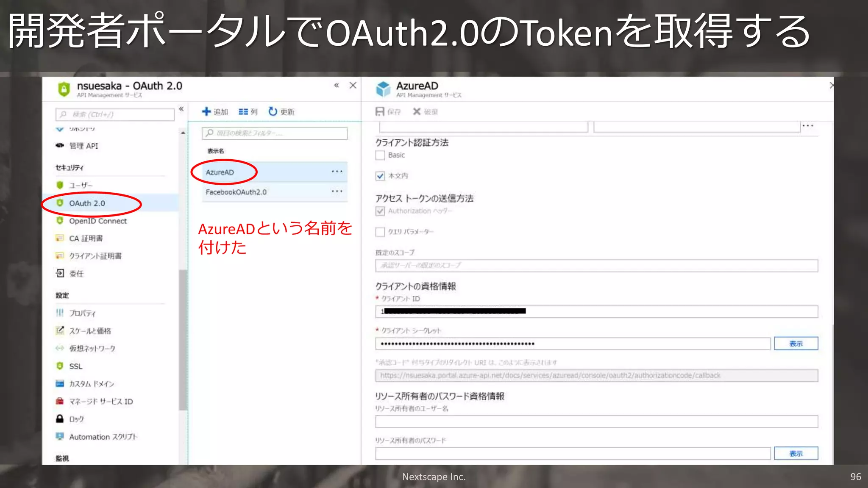Focus the 既定のスコープ input field
868x488 pixels.
596,266
